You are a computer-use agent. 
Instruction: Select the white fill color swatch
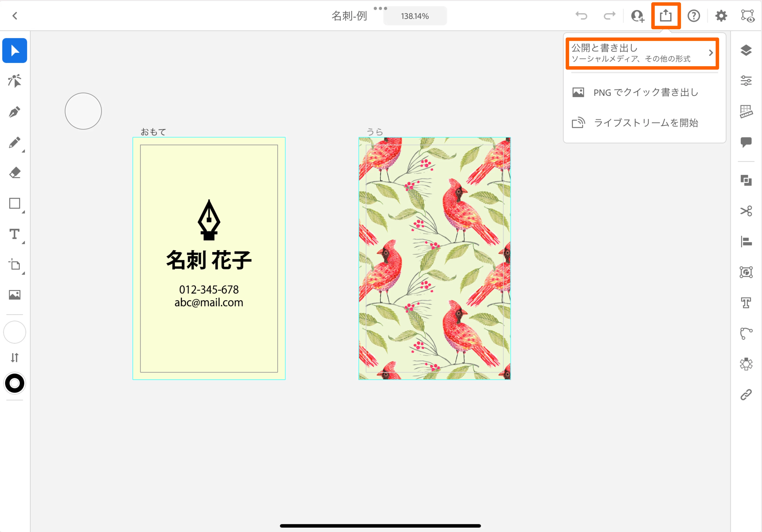click(15, 332)
